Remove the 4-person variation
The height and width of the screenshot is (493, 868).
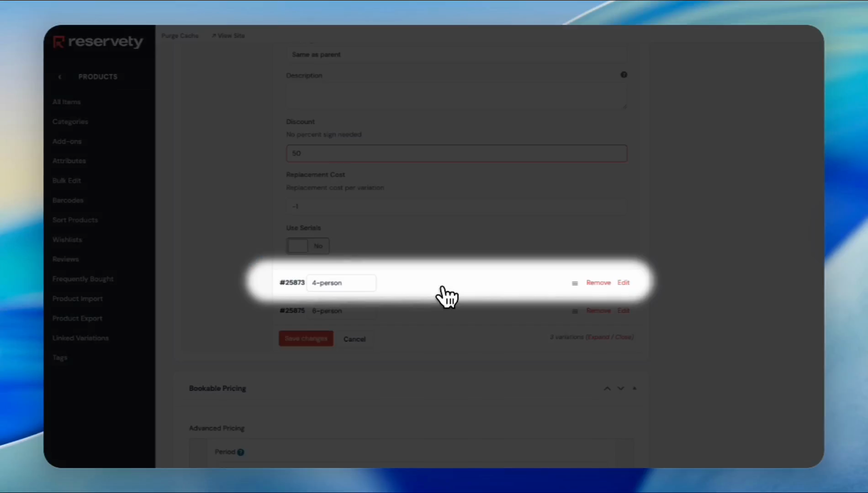(x=598, y=283)
